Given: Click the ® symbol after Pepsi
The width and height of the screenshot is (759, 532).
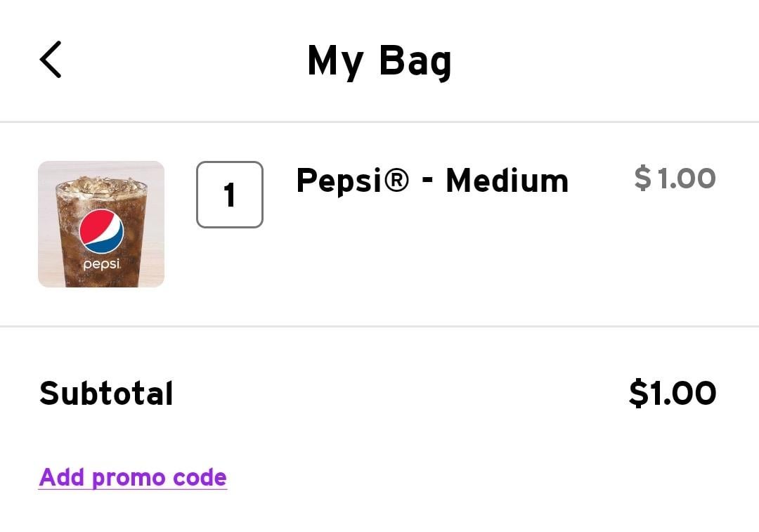Looking at the screenshot, I should coord(396,180).
